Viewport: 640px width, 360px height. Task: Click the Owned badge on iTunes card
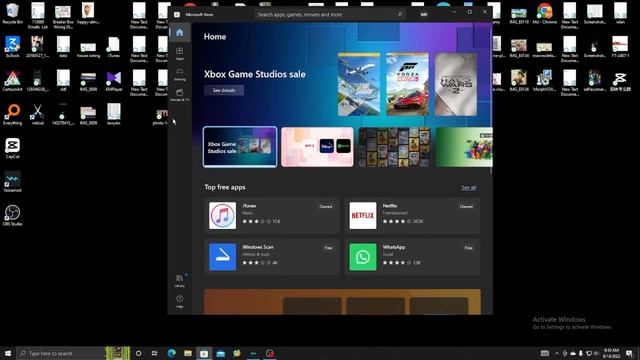coord(326,207)
